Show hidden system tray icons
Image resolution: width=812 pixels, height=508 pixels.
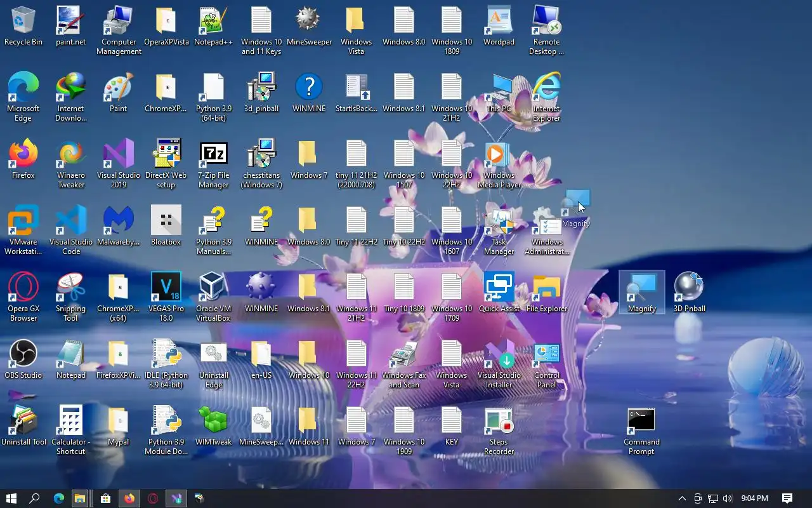coord(682,498)
